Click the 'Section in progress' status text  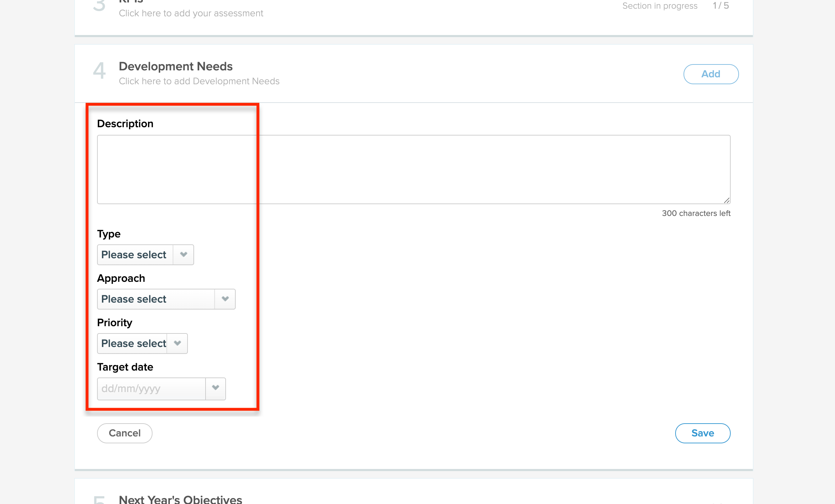tap(660, 6)
